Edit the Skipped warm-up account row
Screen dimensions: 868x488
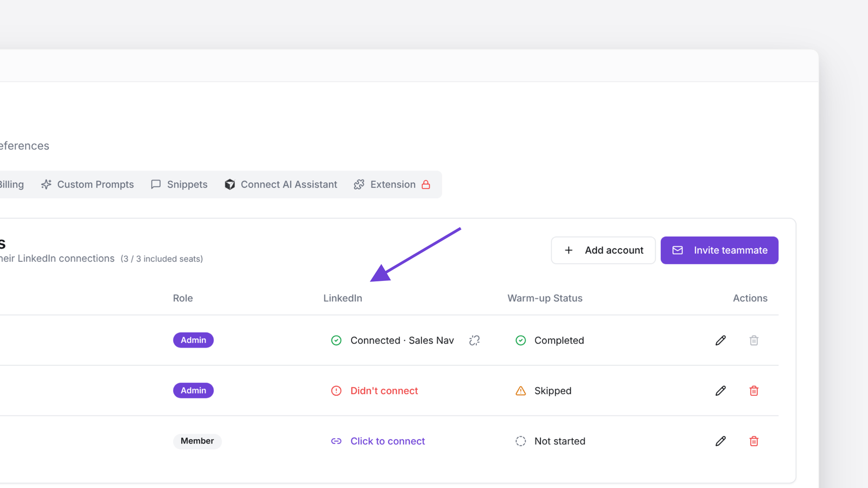pyautogui.click(x=720, y=391)
